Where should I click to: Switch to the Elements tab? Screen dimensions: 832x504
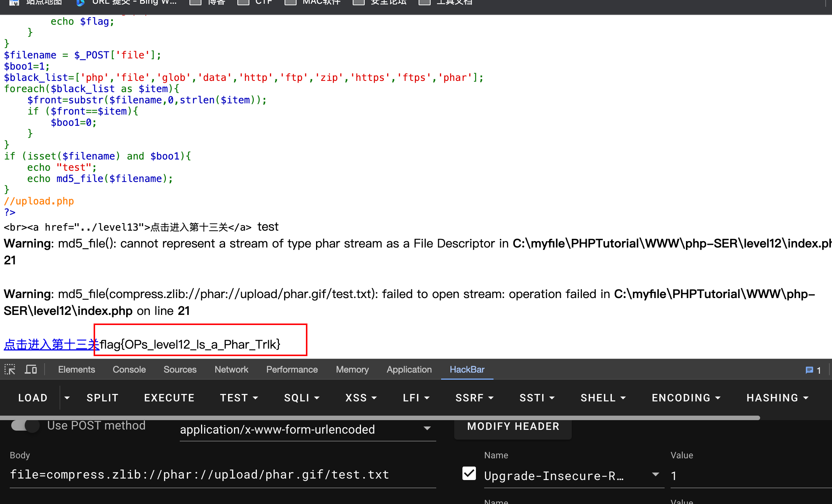(76, 370)
